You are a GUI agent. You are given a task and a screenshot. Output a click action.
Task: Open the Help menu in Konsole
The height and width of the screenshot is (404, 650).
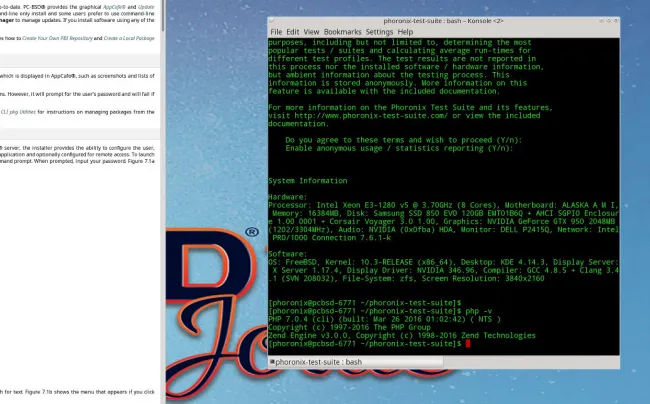pos(405,32)
